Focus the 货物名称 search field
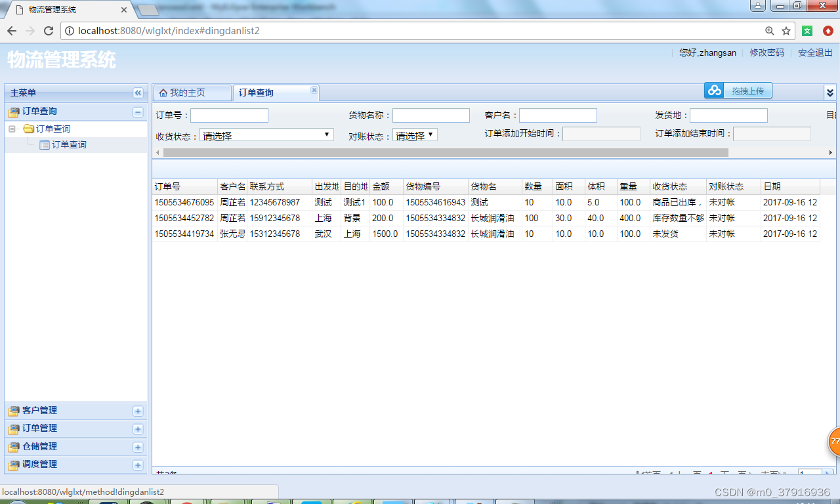The height and width of the screenshot is (504, 840). (x=431, y=115)
